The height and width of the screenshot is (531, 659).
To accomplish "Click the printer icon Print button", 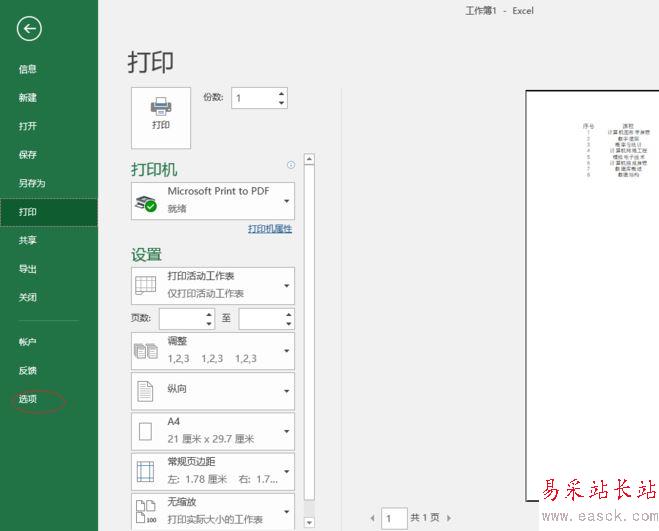I will pos(161,118).
